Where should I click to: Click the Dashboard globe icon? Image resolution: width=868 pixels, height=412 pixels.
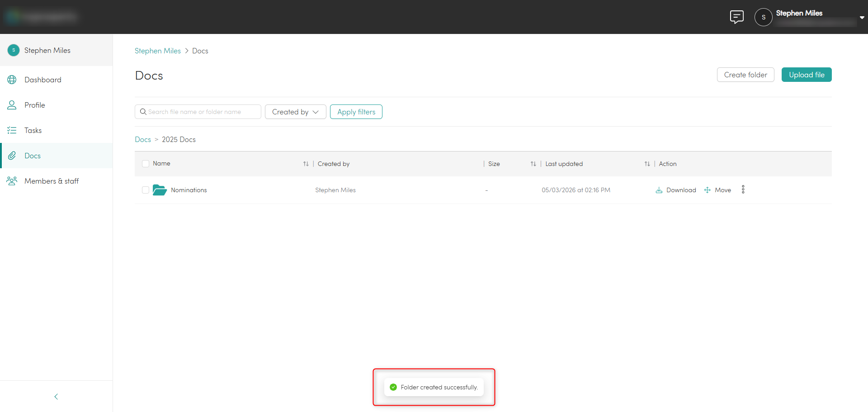(12, 80)
